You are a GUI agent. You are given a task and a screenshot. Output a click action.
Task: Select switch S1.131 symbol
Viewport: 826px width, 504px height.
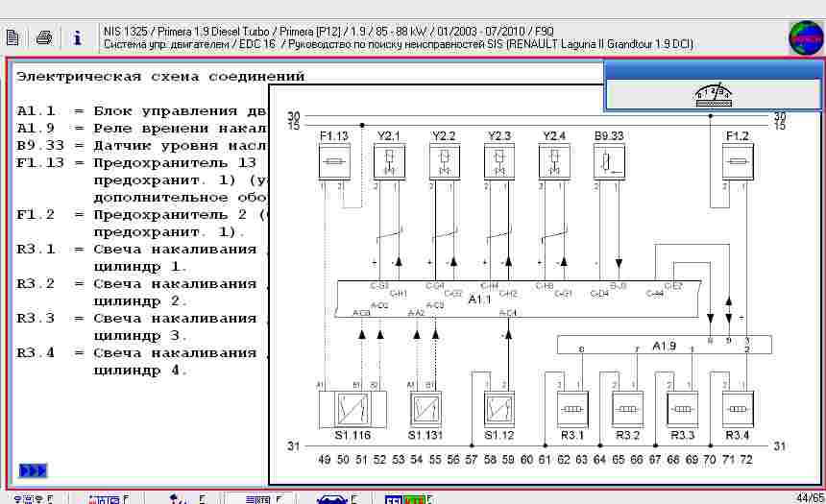(425, 409)
